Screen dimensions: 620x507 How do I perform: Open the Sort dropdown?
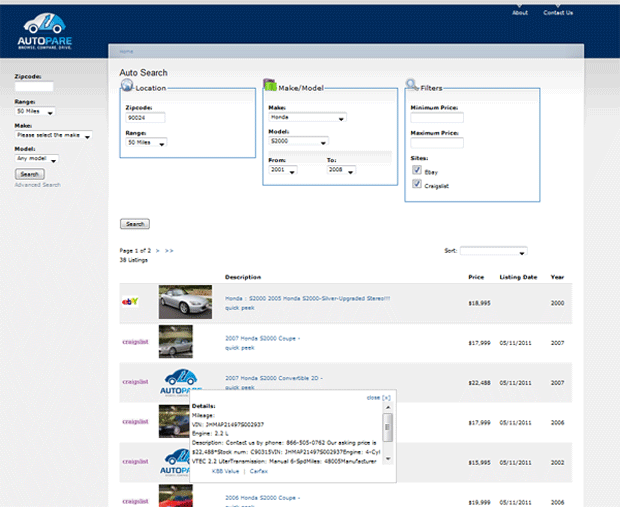[x=493, y=251]
